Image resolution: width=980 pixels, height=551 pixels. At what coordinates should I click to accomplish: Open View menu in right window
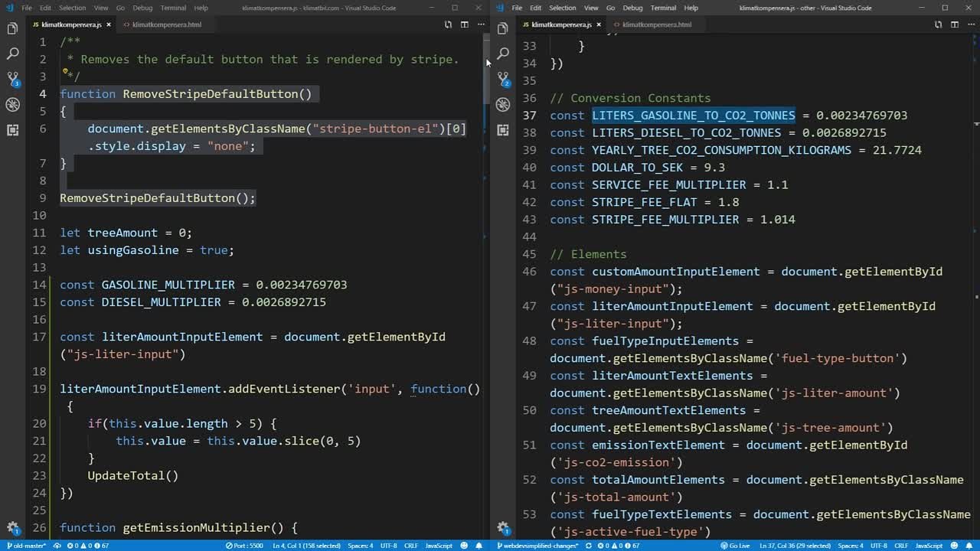point(593,8)
